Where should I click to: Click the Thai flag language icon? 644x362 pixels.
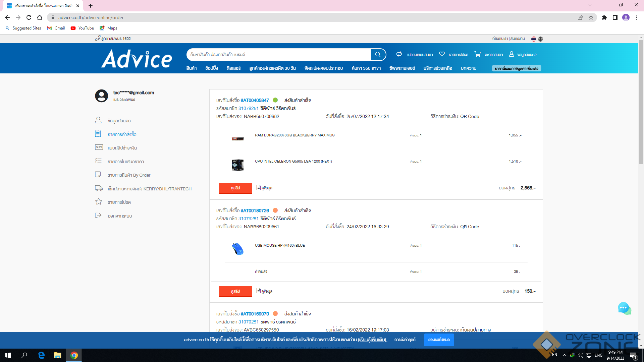(534, 39)
